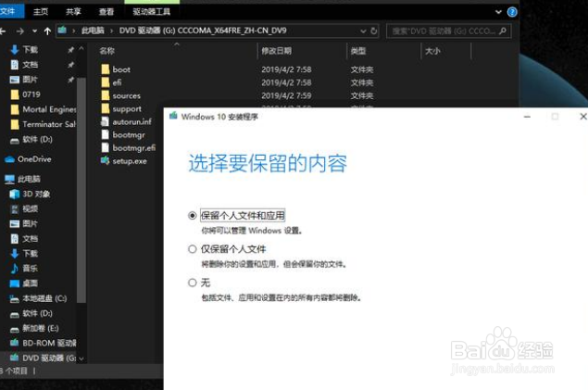This screenshot has width=588, height=390.
Task: Sort files by 修改日期 column
Action: click(x=276, y=51)
